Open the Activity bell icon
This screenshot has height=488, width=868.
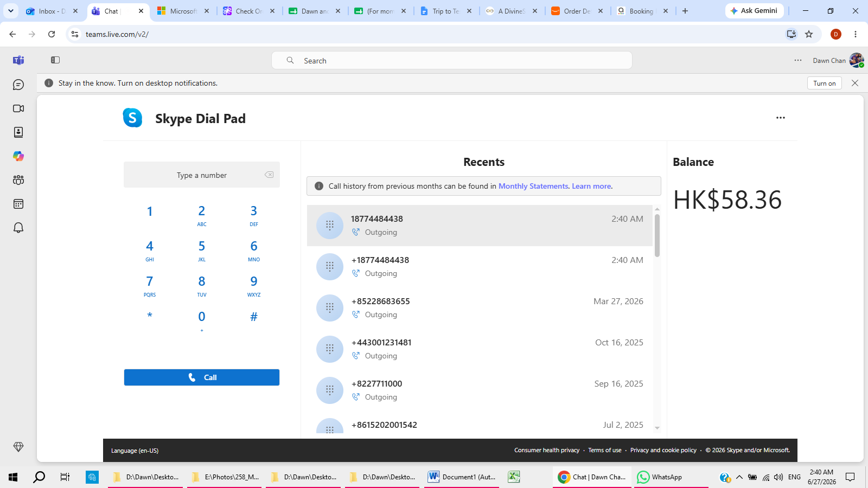18,228
